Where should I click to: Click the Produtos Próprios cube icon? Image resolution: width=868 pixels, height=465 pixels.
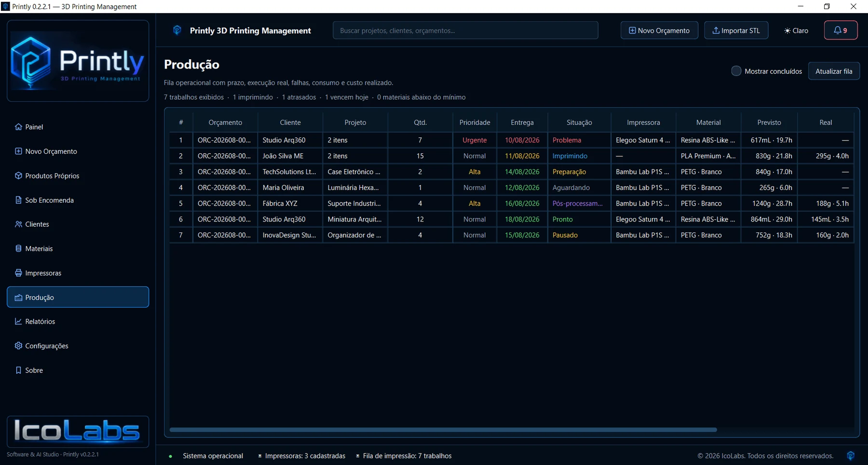tap(18, 176)
